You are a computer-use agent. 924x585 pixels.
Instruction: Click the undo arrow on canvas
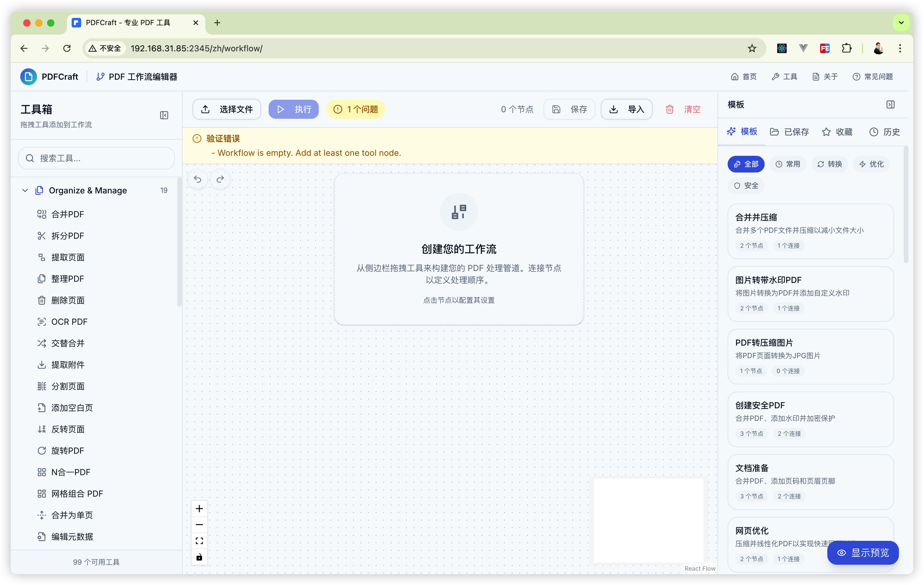point(198,179)
